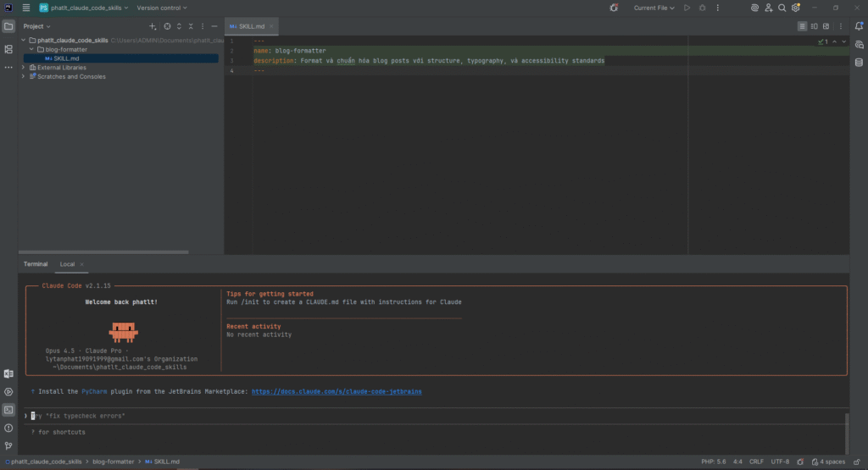Open IDE settings gear icon

(796, 8)
